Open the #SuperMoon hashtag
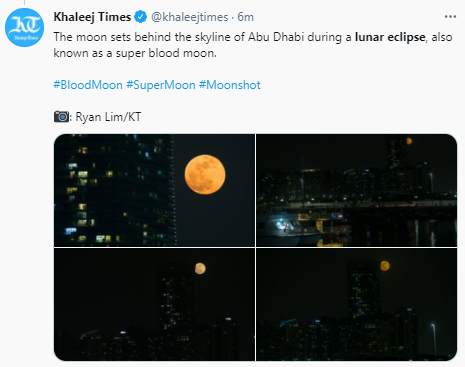Screen dimensions: 465x367 click(161, 85)
